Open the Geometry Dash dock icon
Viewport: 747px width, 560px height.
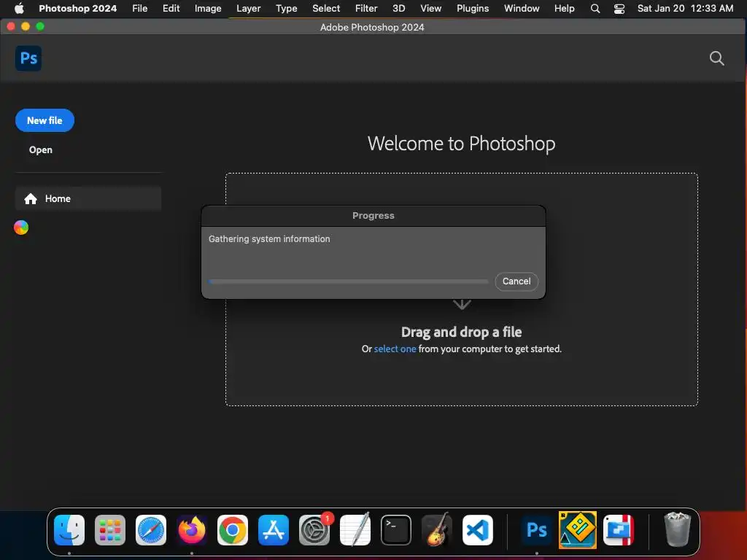[x=578, y=529]
